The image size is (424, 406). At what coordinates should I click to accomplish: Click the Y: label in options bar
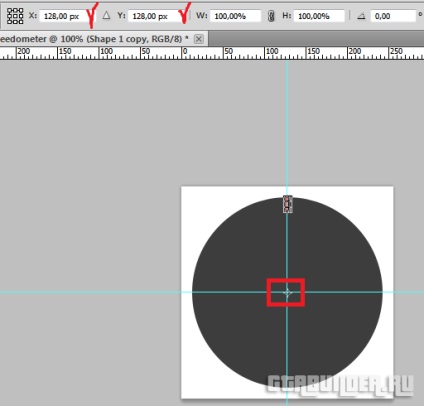(121, 15)
